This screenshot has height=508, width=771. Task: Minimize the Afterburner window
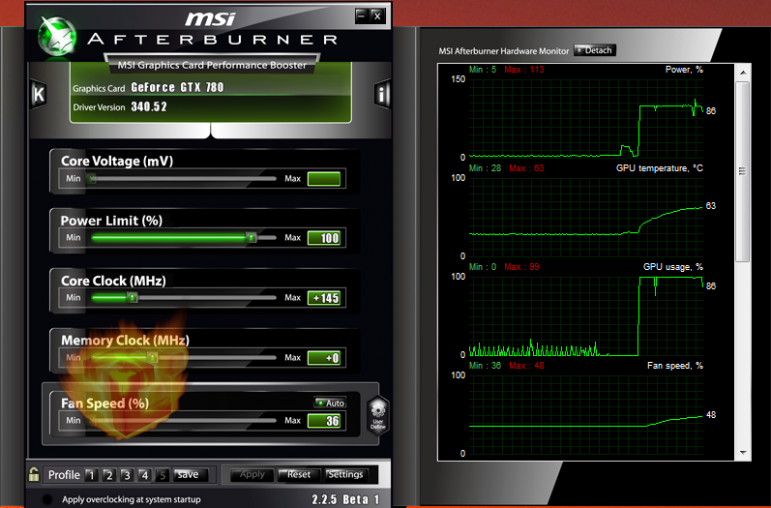(x=361, y=16)
